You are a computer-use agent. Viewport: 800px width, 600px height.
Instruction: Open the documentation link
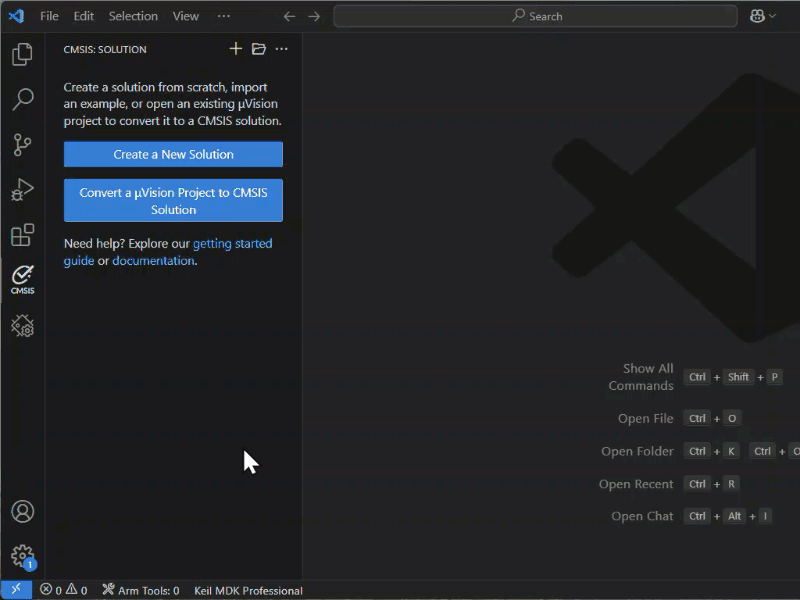pos(152,260)
